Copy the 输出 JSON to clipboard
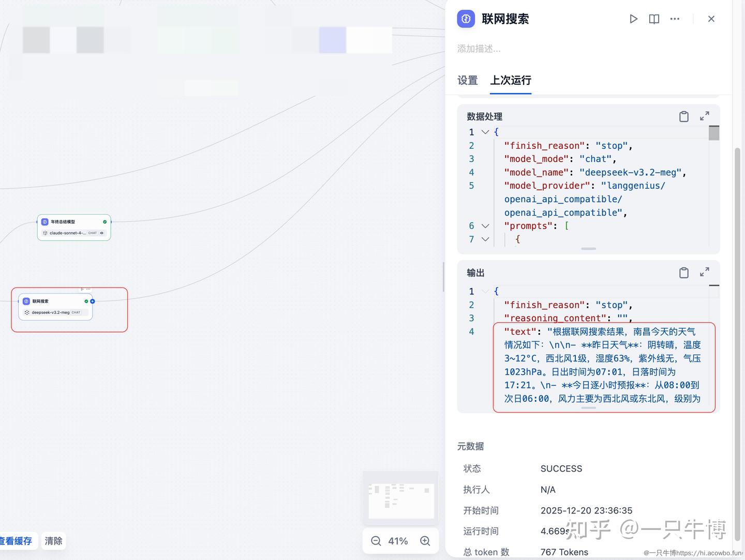 [684, 273]
